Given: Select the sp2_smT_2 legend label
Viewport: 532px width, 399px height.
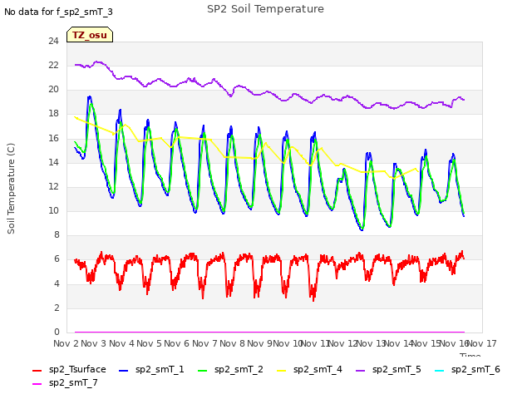Looking at the screenshot, I should (239, 369).
